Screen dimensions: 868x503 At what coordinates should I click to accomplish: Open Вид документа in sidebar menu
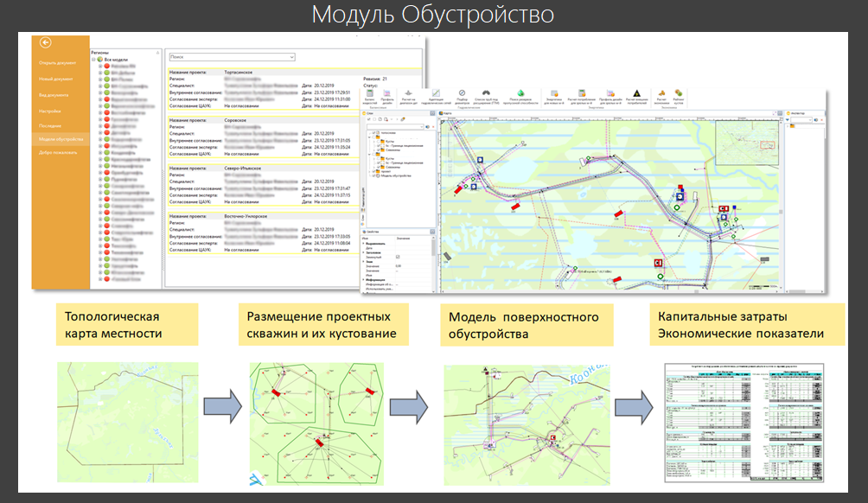point(54,95)
